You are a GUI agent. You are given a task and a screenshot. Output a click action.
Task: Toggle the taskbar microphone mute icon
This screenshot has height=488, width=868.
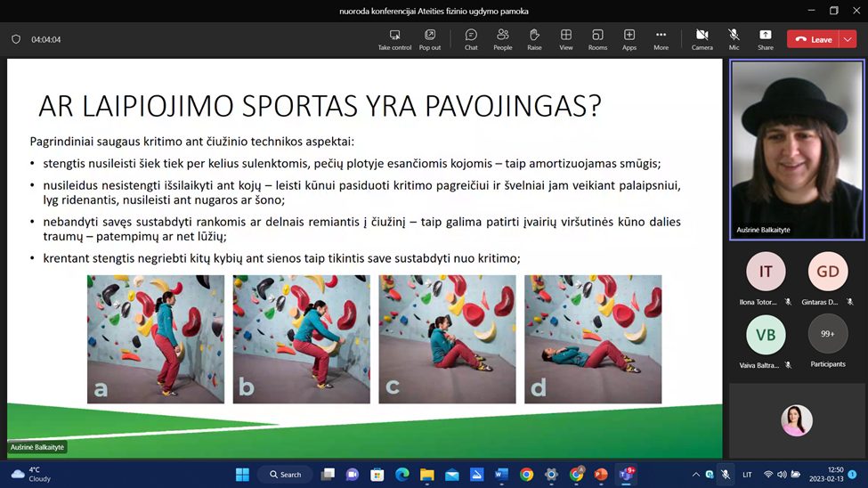tap(726, 475)
